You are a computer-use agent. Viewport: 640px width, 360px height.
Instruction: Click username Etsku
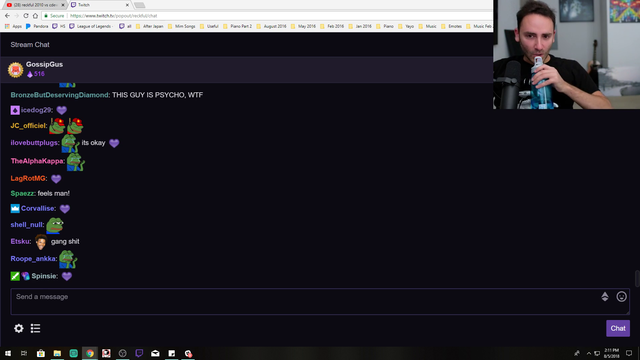coord(21,242)
